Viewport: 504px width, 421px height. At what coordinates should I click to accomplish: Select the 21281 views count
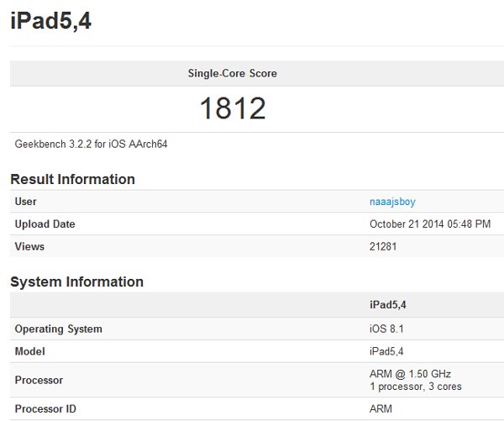click(383, 247)
